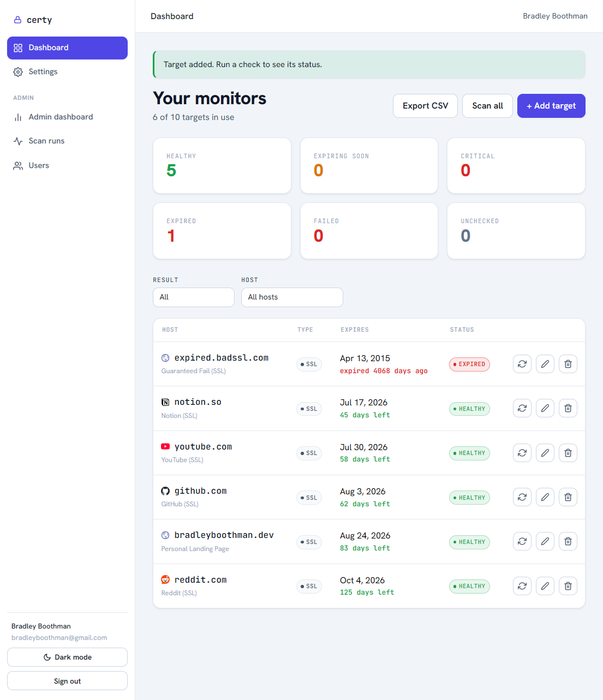Click 'Target added' notification banner
The height and width of the screenshot is (700, 603).
click(369, 64)
